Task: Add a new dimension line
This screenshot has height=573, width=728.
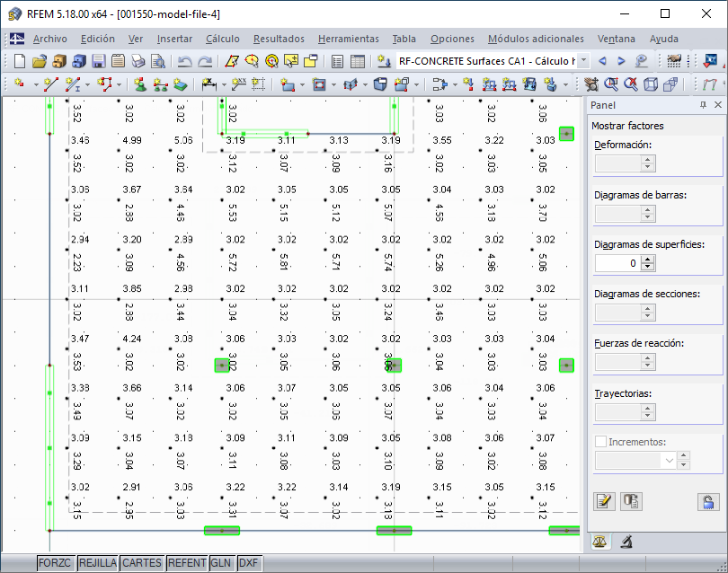Action: 209,84
